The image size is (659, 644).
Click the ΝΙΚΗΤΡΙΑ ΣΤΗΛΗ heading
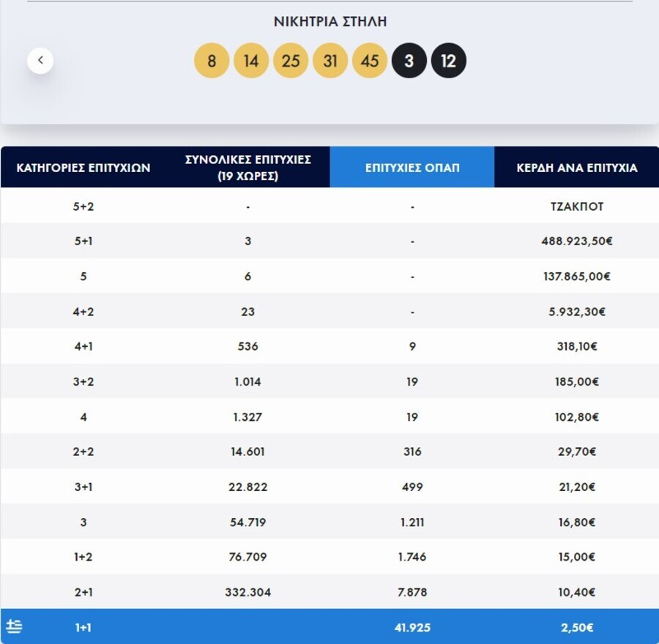click(330, 21)
